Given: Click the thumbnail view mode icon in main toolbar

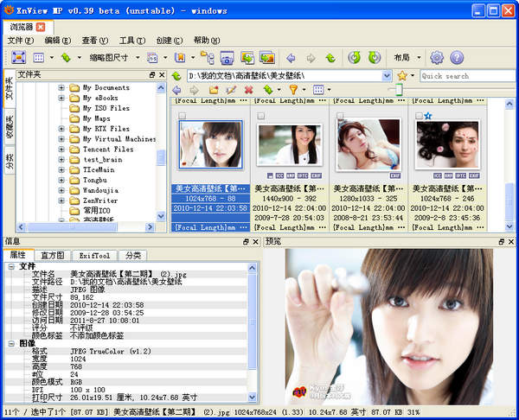Looking at the screenshot, I should coord(39,58).
